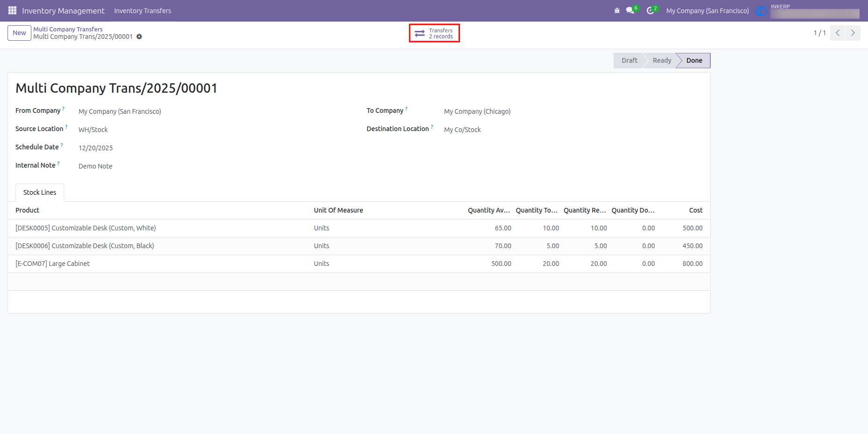Screen dimensions: 868x434
Task: Click Internal Note Demo Note field
Action: click(x=96, y=166)
